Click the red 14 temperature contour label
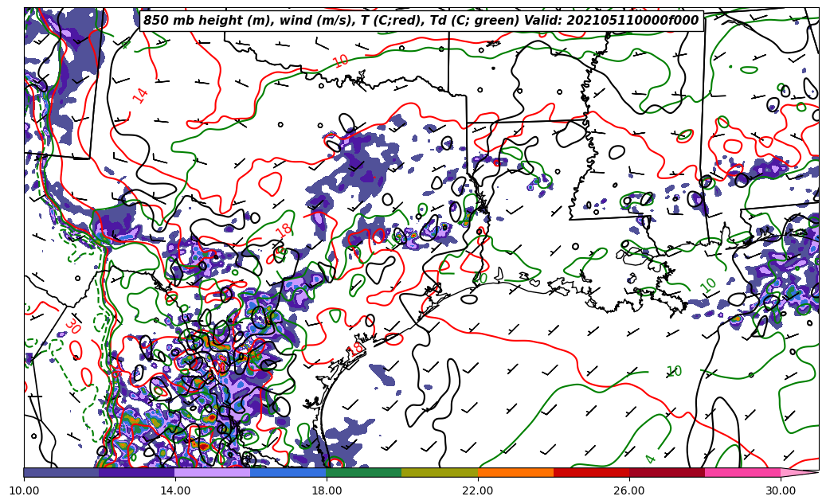826x504 pixels. (x=140, y=96)
